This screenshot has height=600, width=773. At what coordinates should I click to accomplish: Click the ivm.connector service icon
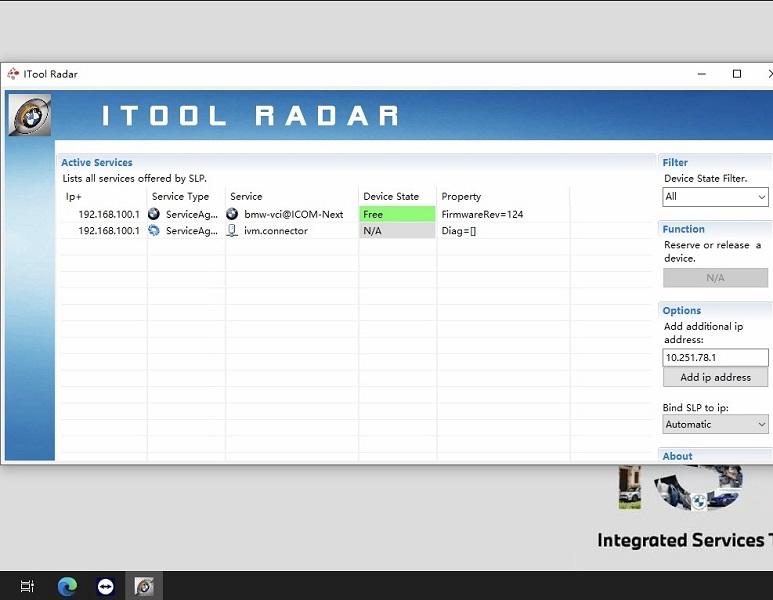[232, 230]
